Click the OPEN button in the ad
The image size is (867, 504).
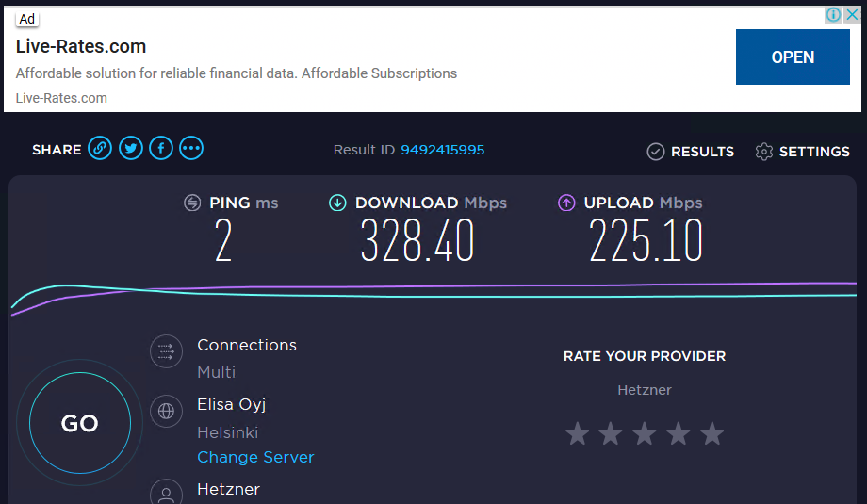[x=793, y=57]
